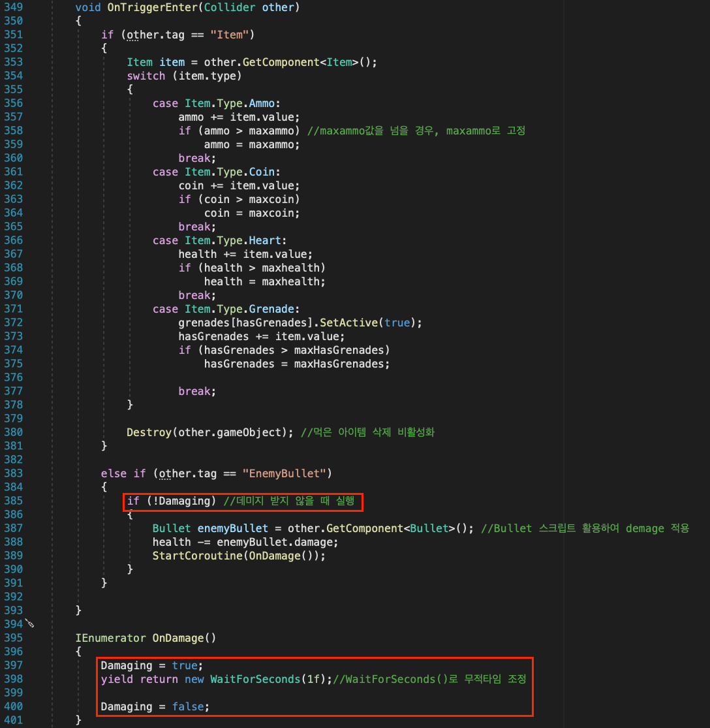Click the 'IEnumerator OnDamage()' declaration

click(146, 638)
